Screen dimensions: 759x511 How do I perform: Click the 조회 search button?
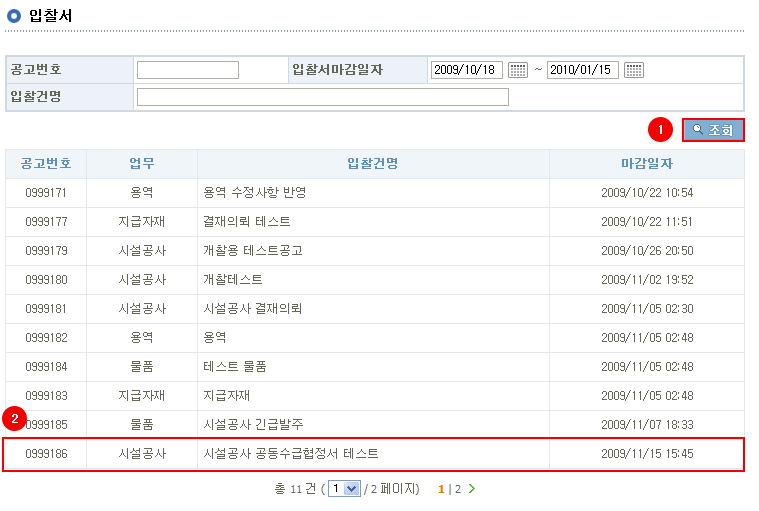[713, 130]
